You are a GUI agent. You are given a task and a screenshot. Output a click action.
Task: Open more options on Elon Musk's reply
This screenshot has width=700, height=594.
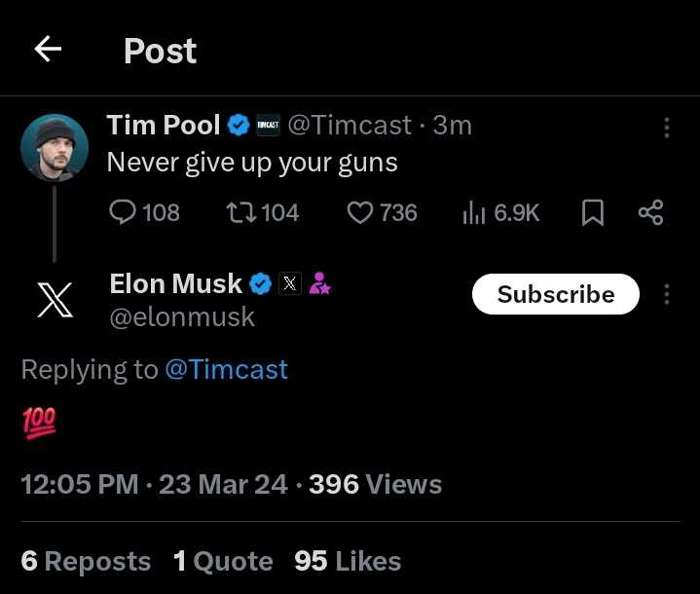click(667, 294)
